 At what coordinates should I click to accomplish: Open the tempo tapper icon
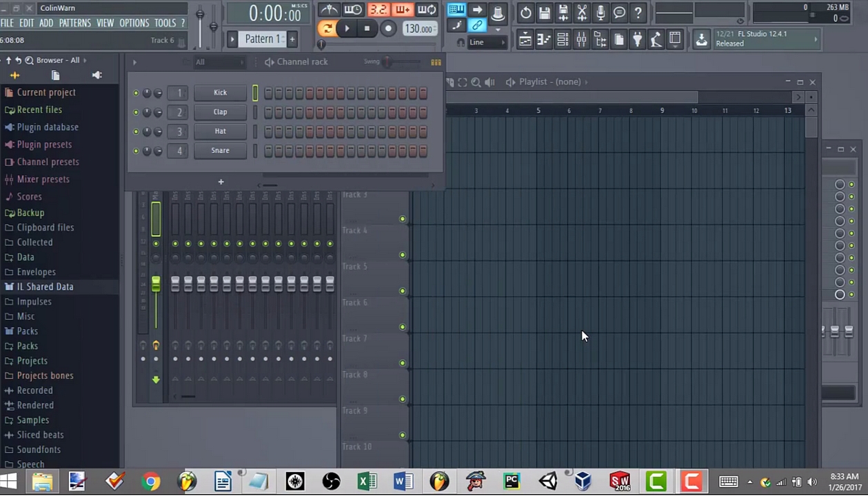pyautogui.click(x=656, y=40)
